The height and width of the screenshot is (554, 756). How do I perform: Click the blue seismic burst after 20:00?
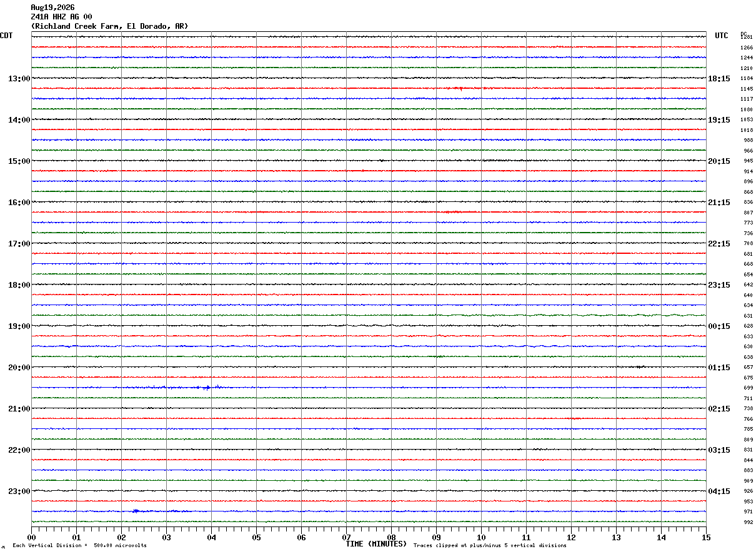(206, 388)
